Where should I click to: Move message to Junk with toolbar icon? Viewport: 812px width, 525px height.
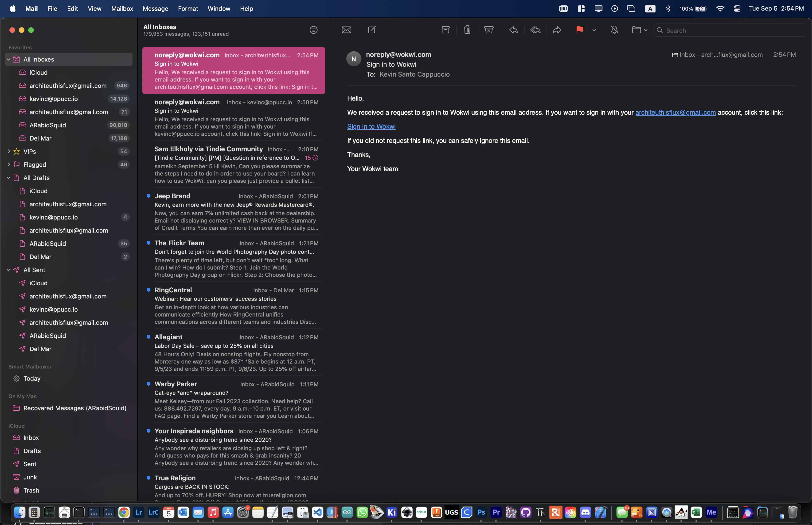point(489,30)
